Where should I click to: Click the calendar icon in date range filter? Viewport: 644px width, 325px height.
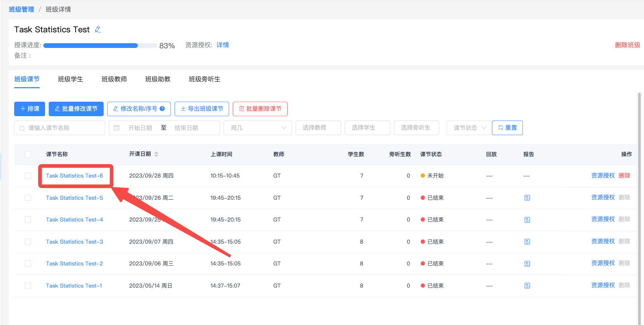pos(117,128)
